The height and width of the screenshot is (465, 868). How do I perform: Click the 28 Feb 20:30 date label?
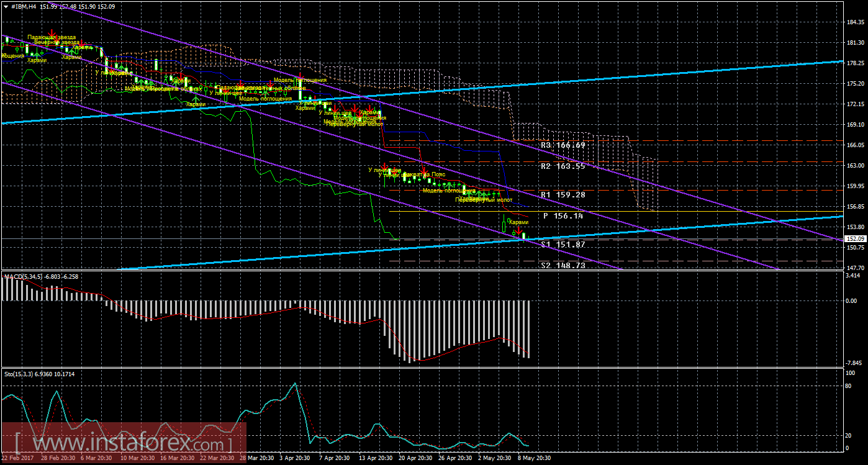click(x=57, y=459)
